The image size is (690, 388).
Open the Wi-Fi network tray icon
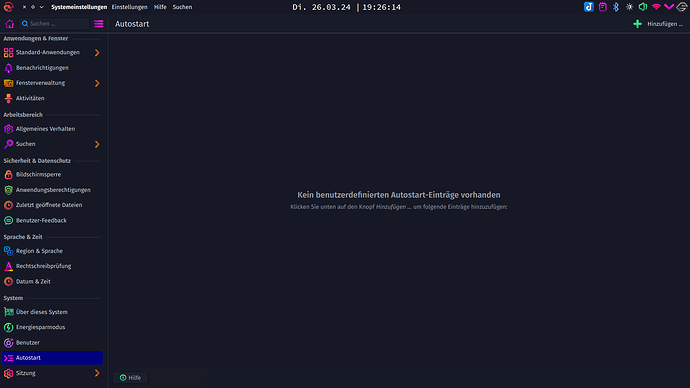pos(656,7)
